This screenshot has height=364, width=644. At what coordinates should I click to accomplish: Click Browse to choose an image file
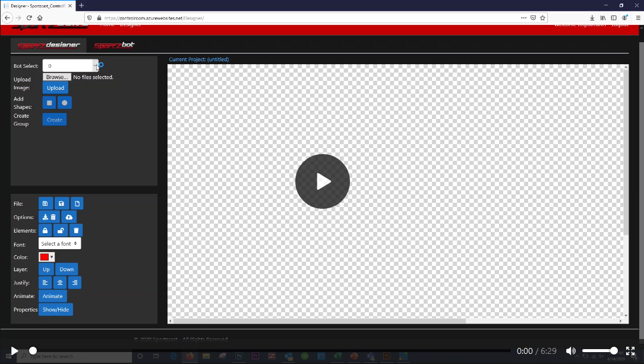pyautogui.click(x=56, y=77)
